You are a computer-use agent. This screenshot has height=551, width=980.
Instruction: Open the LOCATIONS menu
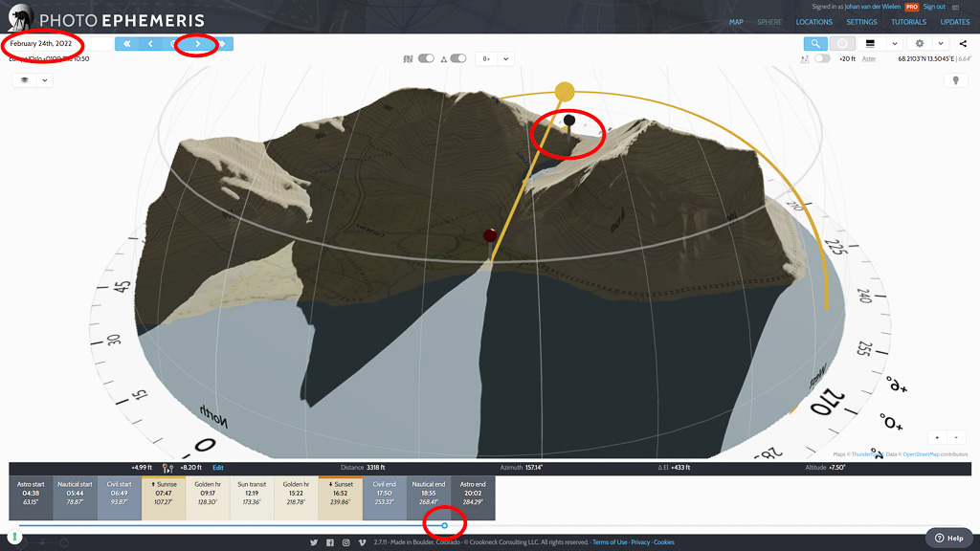pyautogui.click(x=813, y=22)
